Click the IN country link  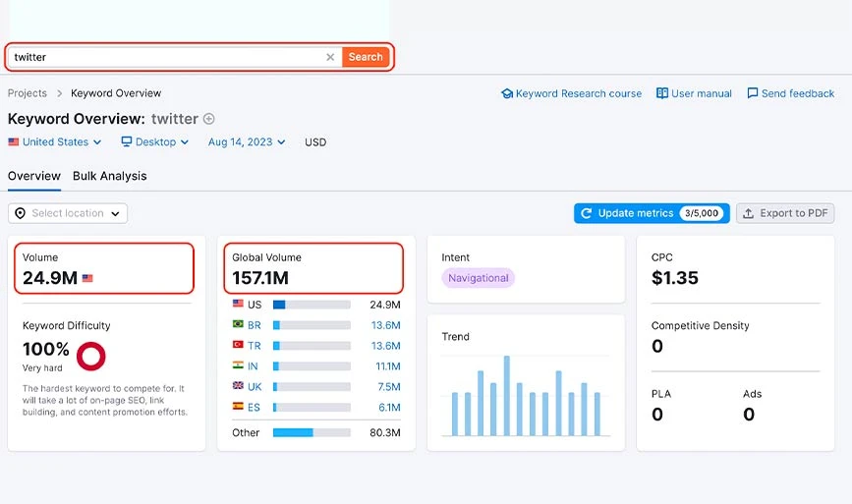(x=253, y=366)
